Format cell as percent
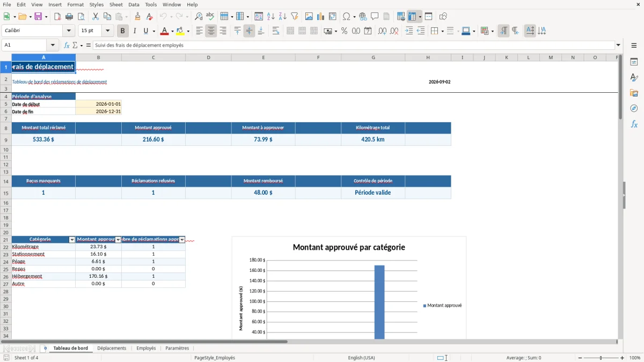The image size is (644, 362). coord(344,31)
